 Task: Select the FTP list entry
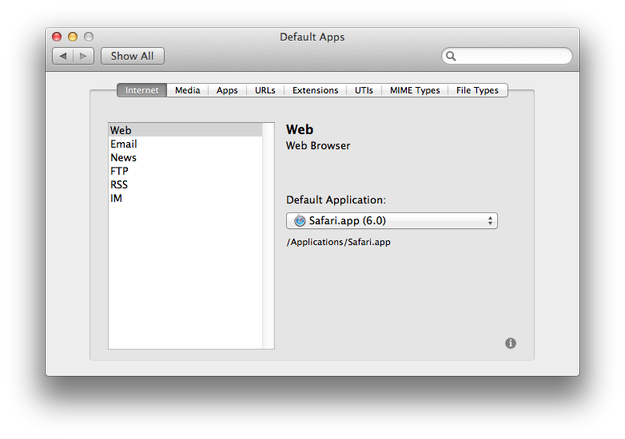[x=185, y=171]
